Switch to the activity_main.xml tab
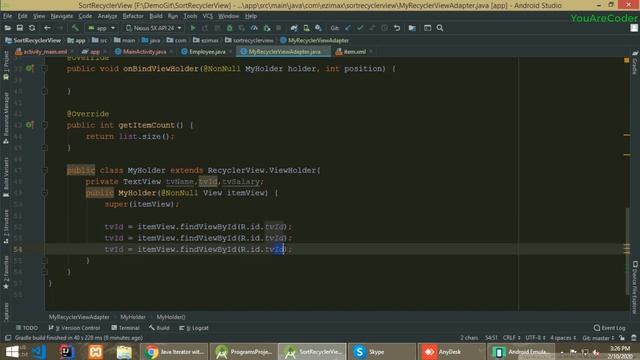640x360 pixels. coord(44,52)
